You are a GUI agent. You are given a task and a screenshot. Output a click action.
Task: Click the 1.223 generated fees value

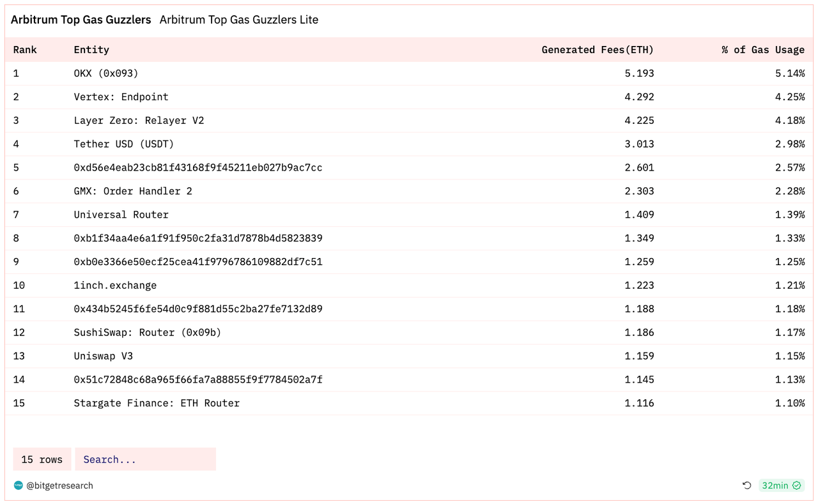[x=639, y=286]
